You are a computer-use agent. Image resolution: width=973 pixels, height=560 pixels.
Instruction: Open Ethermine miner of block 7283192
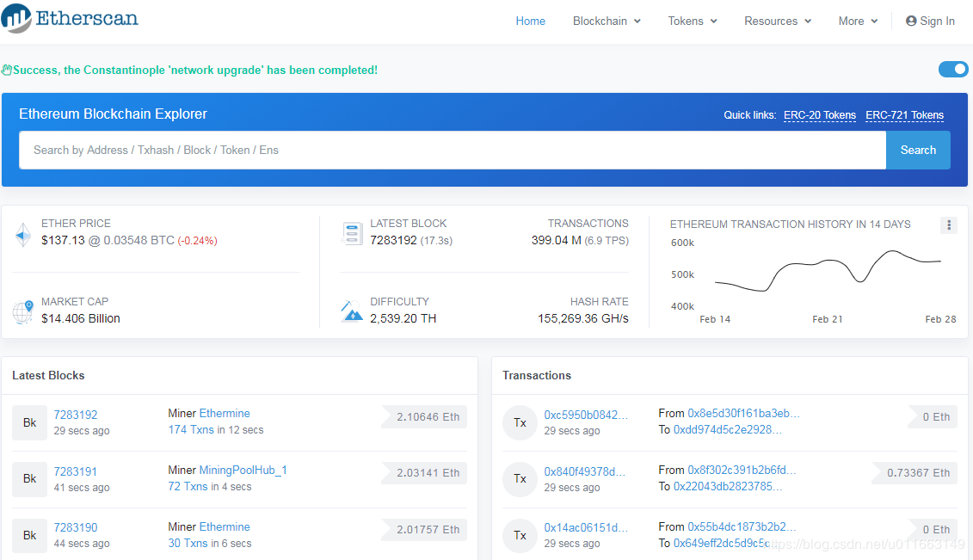tap(225, 413)
